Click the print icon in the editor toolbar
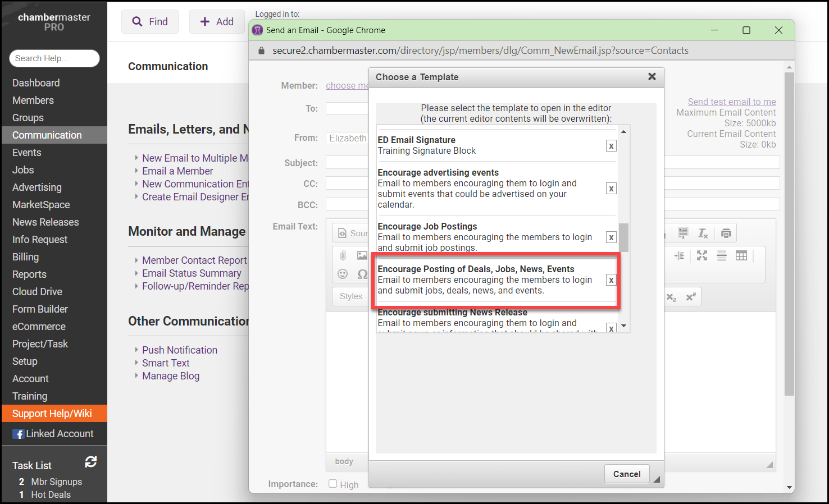This screenshot has width=829, height=504. [x=726, y=233]
